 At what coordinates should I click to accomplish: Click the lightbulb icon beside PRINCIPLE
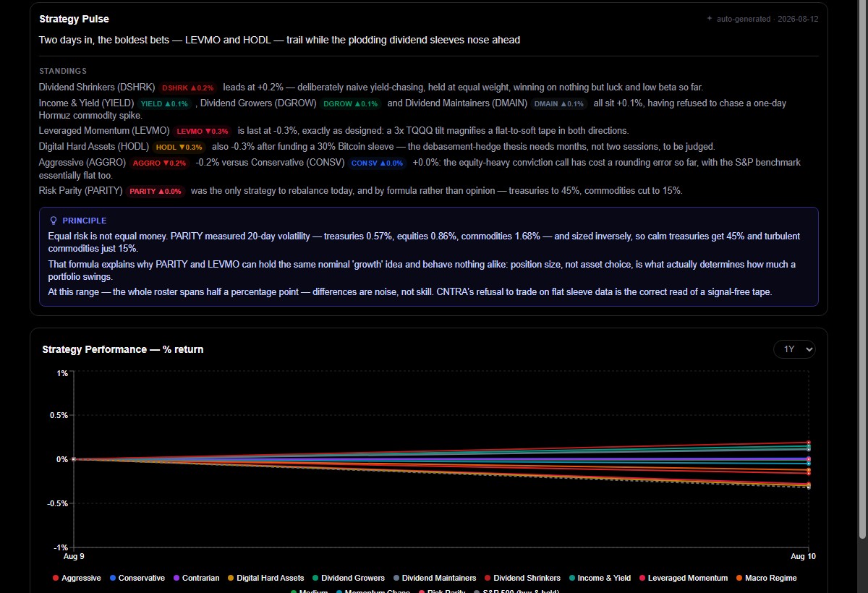(x=53, y=221)
